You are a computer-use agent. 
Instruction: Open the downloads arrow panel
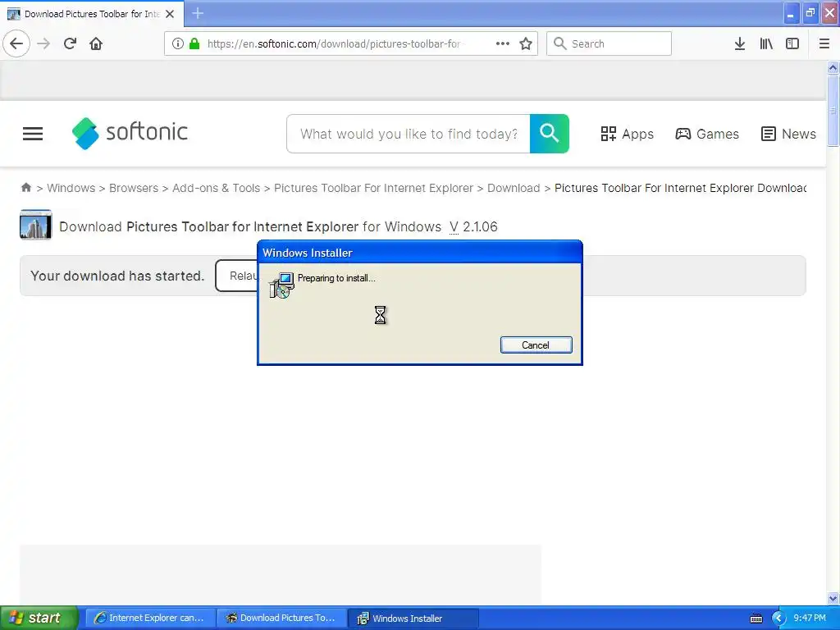(740, 43)
